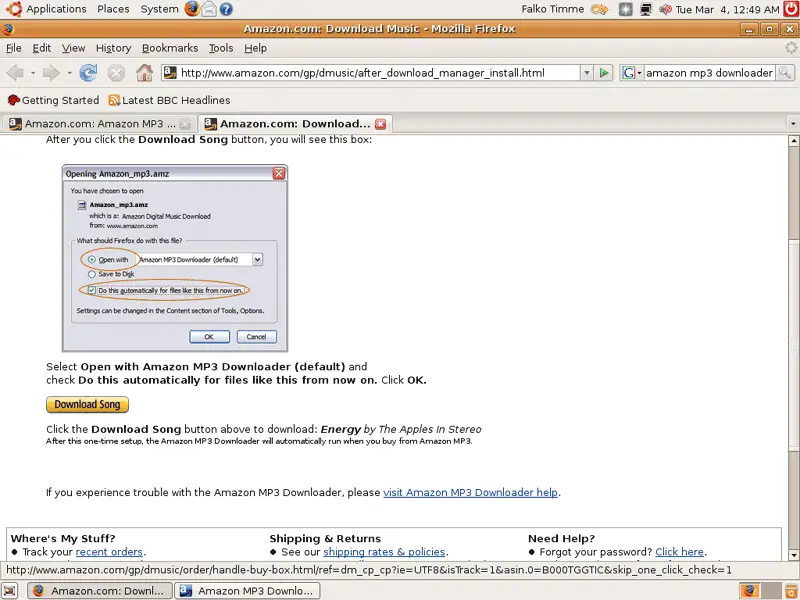This screenshot has width=800, height=600.
Task: Open the File menu
Action: tap(13, 48)
